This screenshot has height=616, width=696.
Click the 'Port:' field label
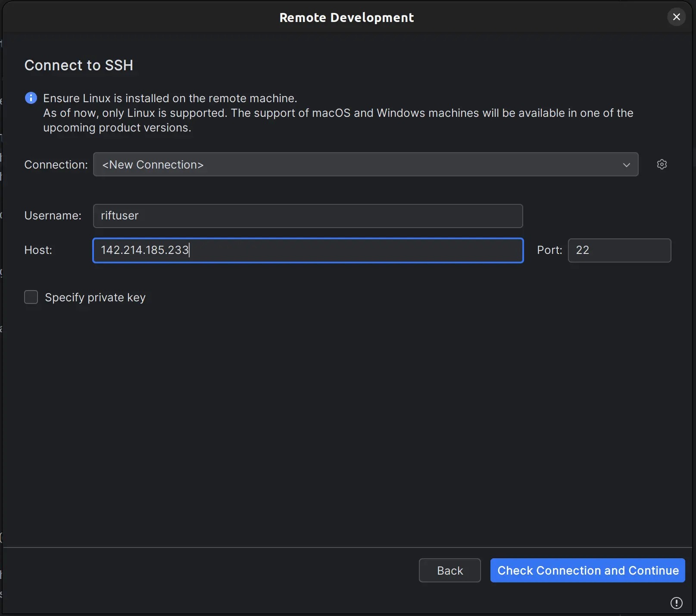(x=549, y=250)
